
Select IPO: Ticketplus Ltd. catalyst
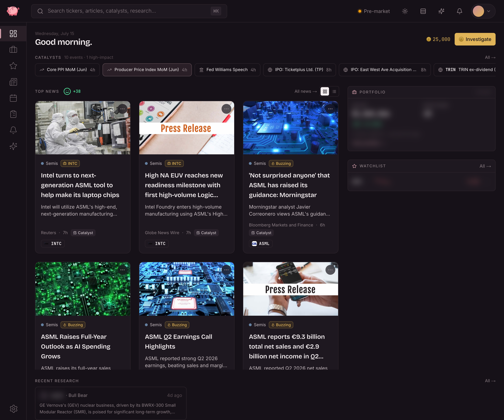[x=299, y=70]
